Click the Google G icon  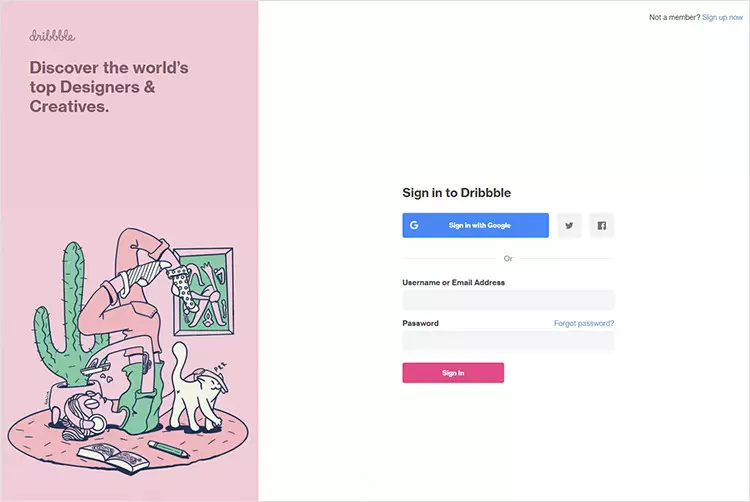point(414,225)
